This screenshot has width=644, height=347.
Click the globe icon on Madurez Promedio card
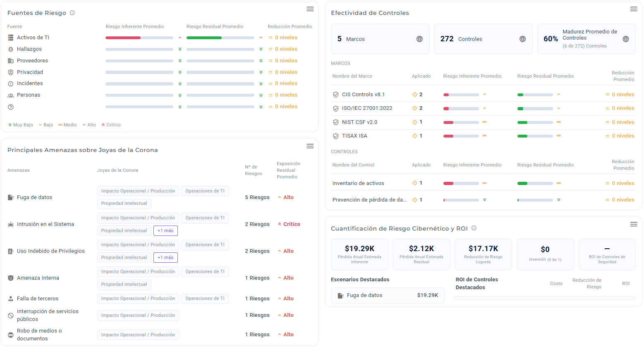pos(626,39)
